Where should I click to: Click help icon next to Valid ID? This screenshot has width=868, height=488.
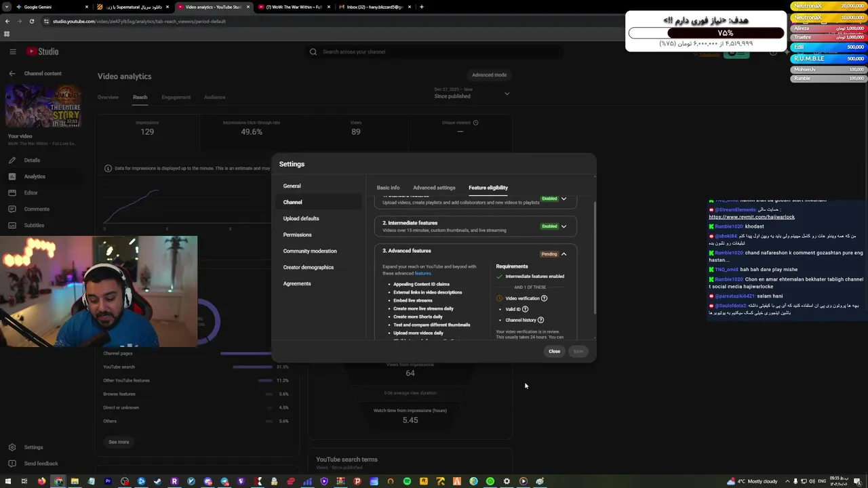[x=525, y=309]
